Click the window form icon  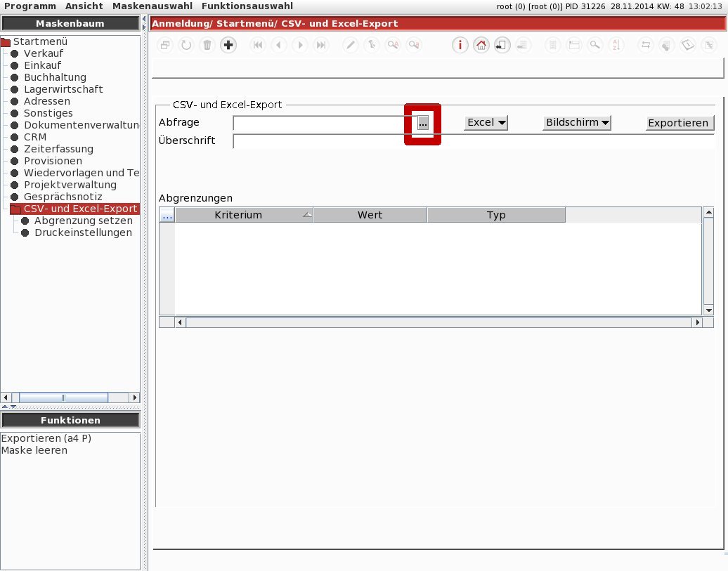(574, 45)
